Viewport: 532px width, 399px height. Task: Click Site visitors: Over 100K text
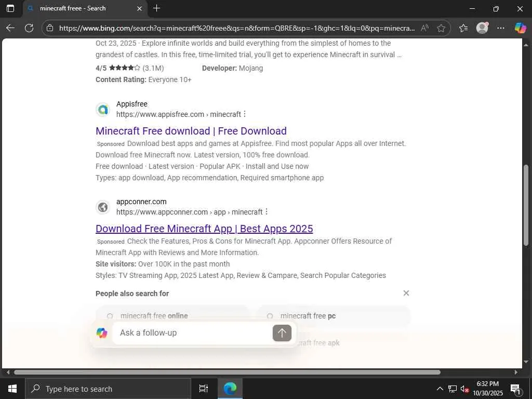(163, 264)
